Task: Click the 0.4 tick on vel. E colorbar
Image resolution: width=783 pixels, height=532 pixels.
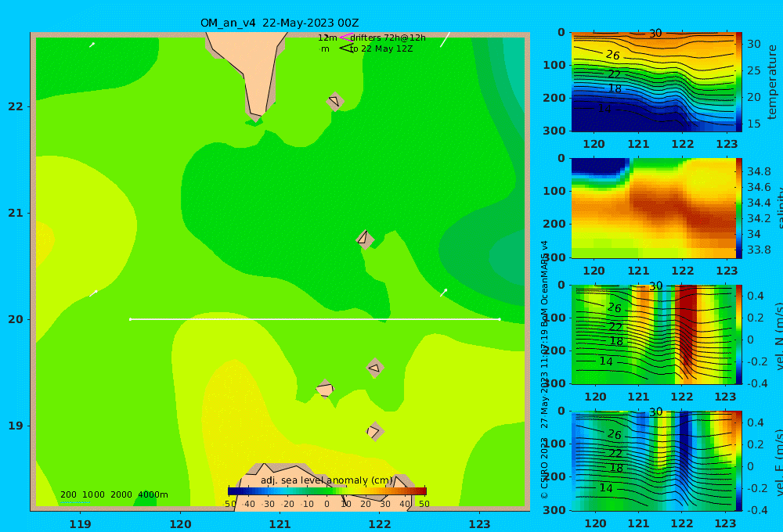Action: [756, 422]
